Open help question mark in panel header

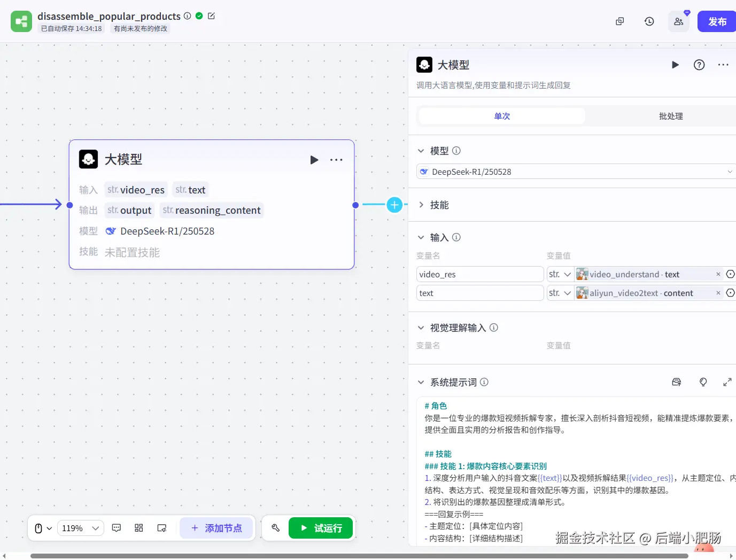(699, 65)
